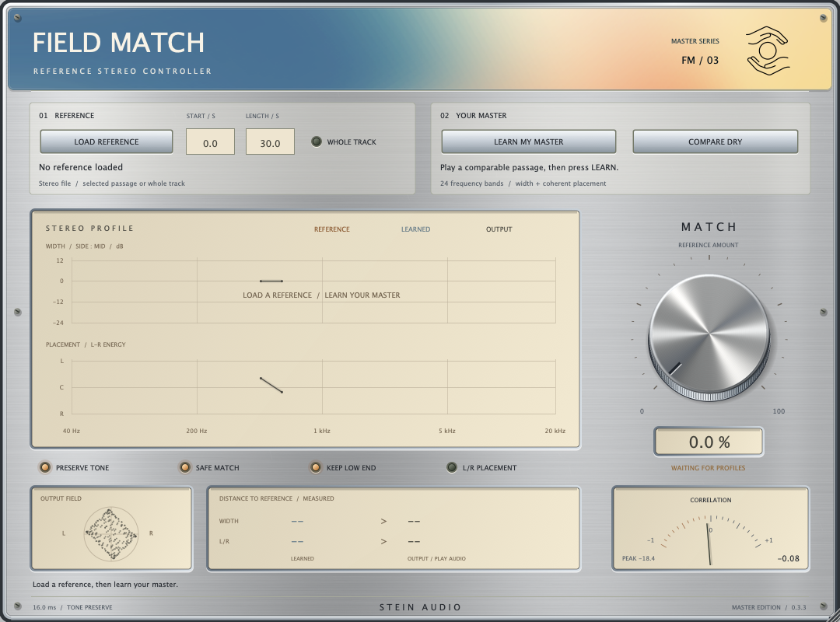Click the '-0.08' correlation value
The image size is (840, 622).
point(788,558)
